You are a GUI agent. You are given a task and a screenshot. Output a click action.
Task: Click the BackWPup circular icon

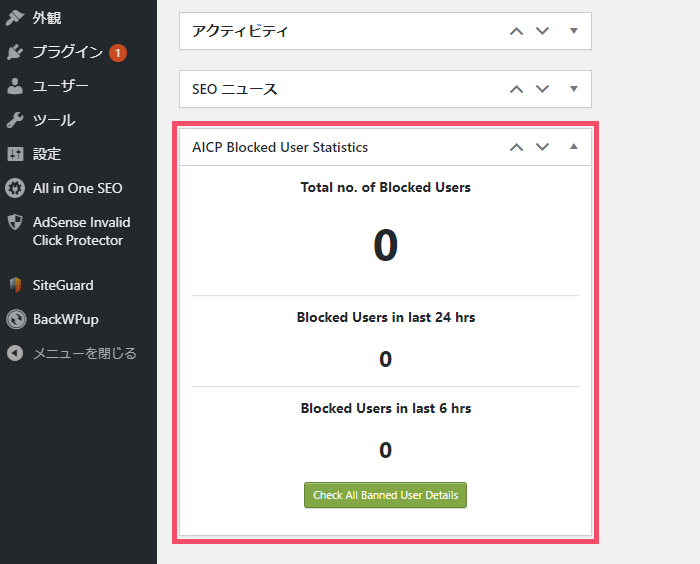click(x=16, y=319)
